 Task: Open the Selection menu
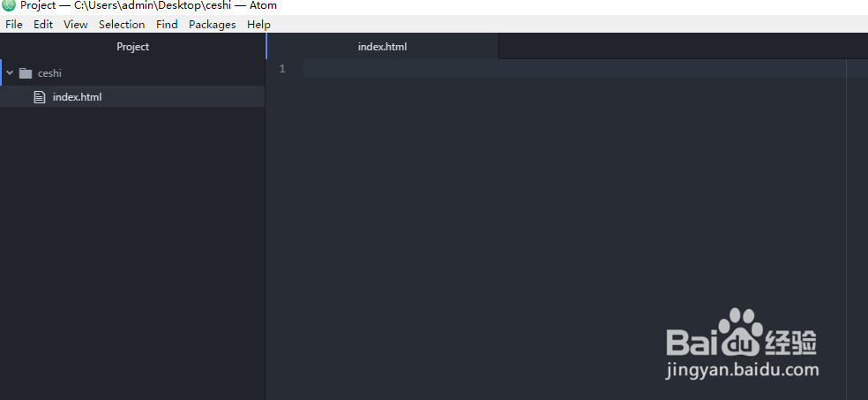click(122, 25)
